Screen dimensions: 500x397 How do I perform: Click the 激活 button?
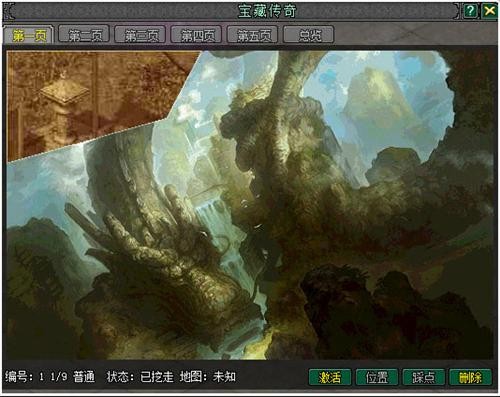coord(330,377)
